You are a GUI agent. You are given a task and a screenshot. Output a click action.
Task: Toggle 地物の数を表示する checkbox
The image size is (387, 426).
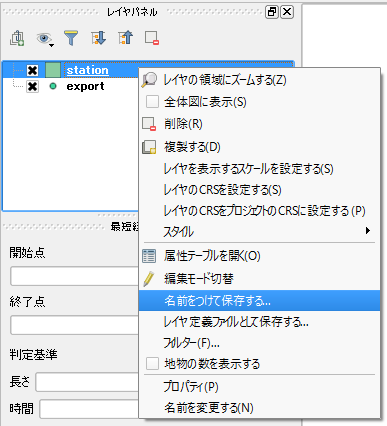pyautogui.click(x=152, y=364)
